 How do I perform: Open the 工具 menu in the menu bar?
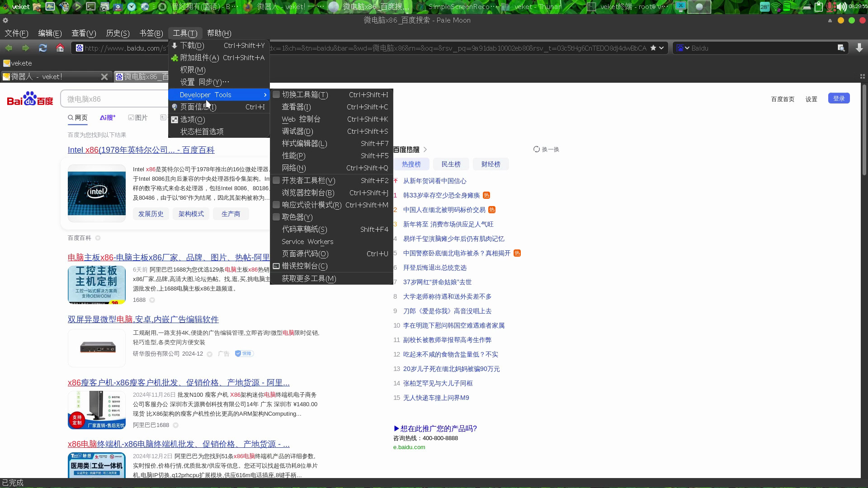click(185, 33)
